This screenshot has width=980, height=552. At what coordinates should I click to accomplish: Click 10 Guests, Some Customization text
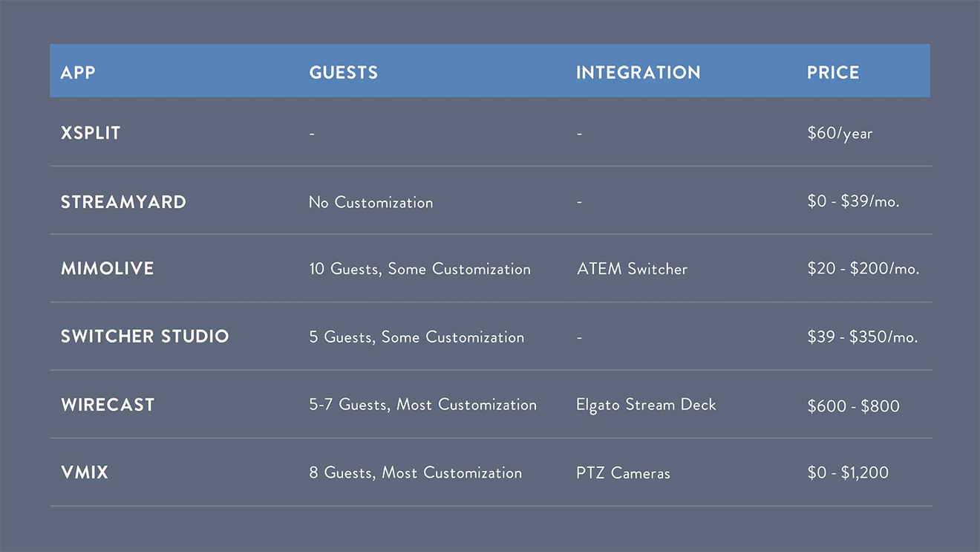point(419,269)
